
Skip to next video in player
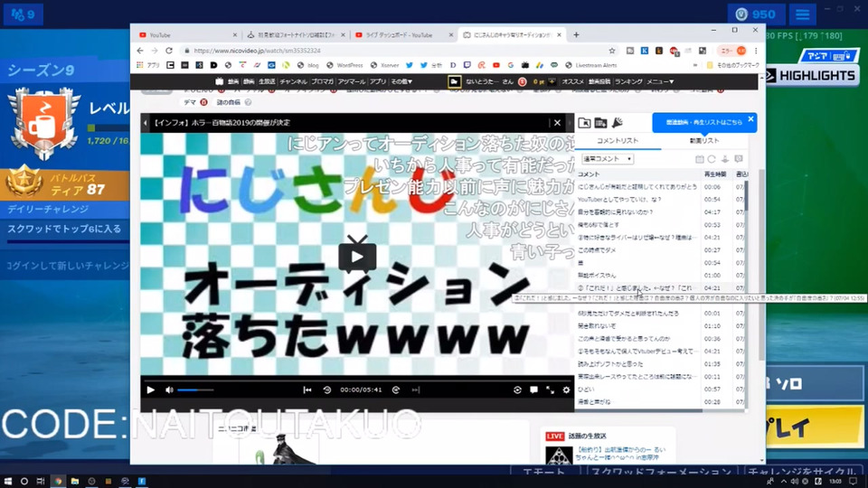click(416, 390)
